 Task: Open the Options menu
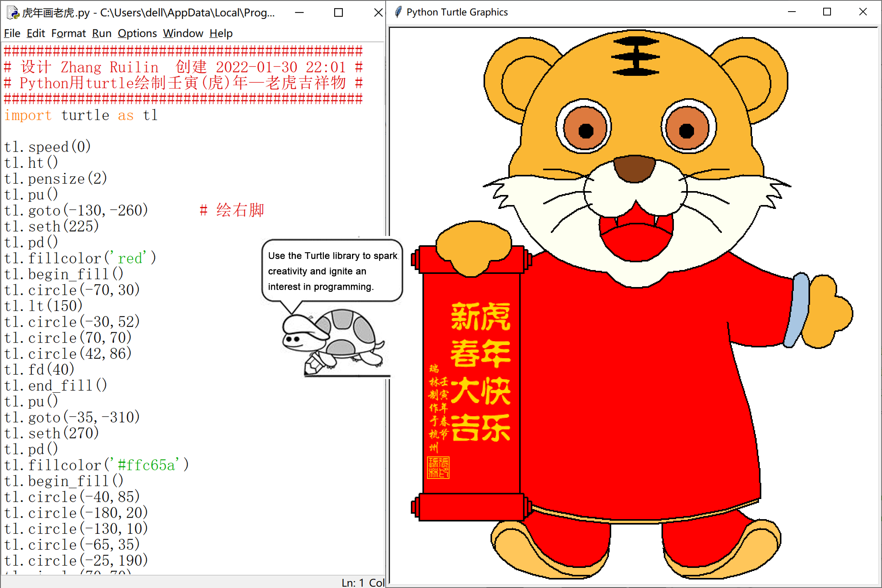137,34
